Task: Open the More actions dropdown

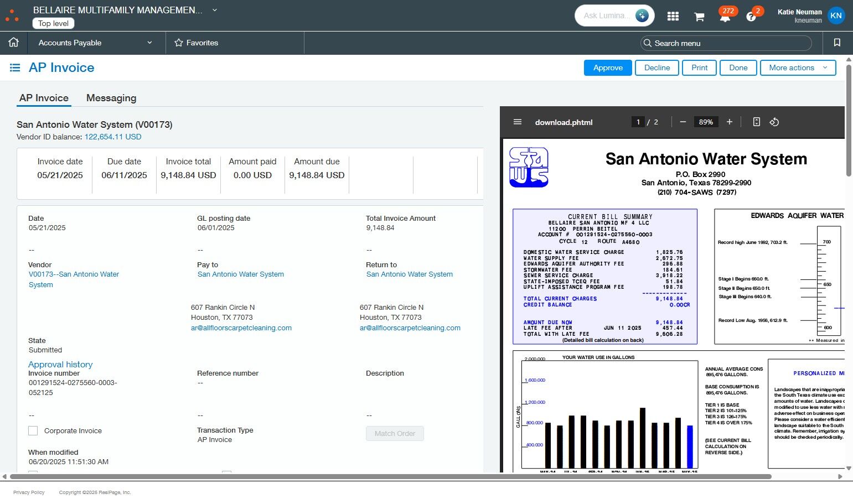Action: (798, 67)
